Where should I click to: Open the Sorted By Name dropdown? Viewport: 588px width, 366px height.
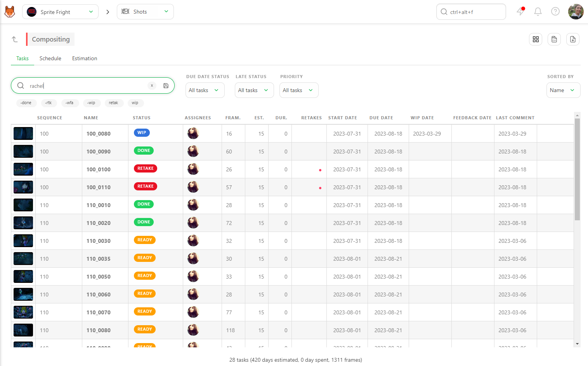(563, 90)
